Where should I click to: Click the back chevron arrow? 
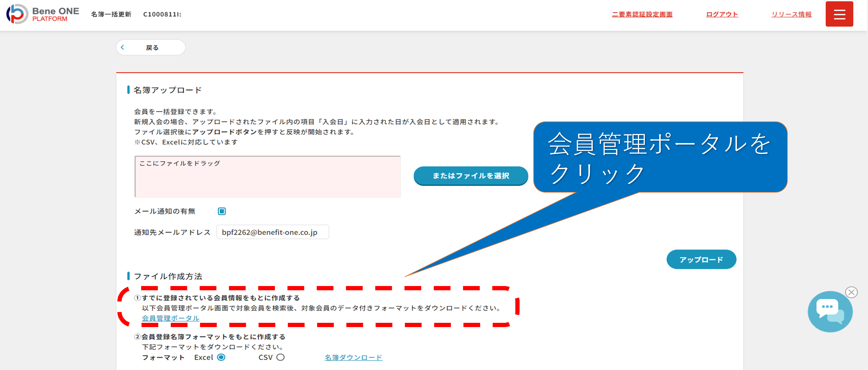click(123, 47)
